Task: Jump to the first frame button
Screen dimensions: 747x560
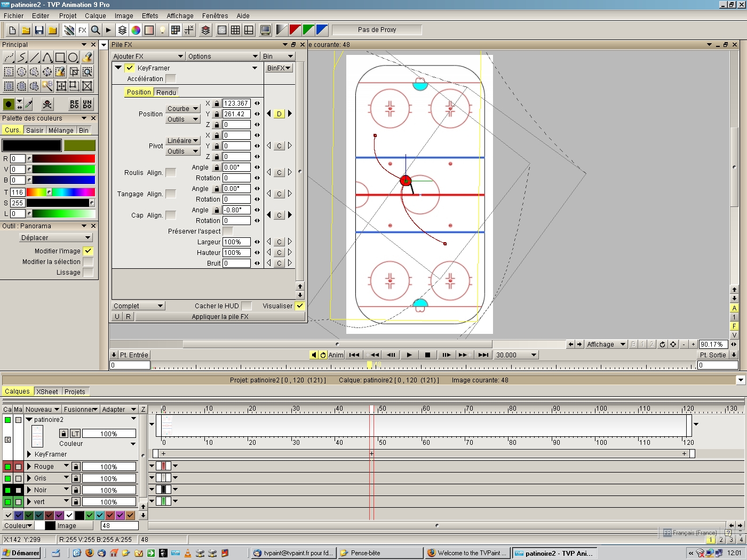Action: (354, 355)
